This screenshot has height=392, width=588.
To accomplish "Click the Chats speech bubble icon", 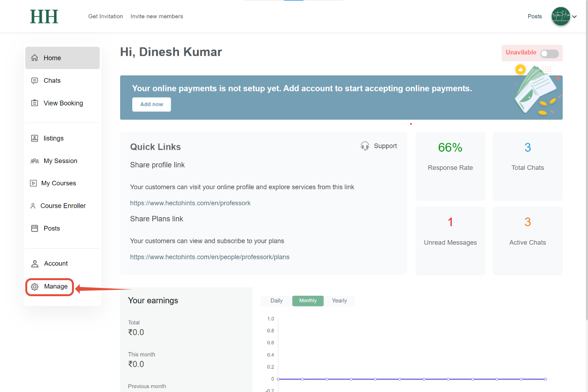I will click(x=35, y=81).
